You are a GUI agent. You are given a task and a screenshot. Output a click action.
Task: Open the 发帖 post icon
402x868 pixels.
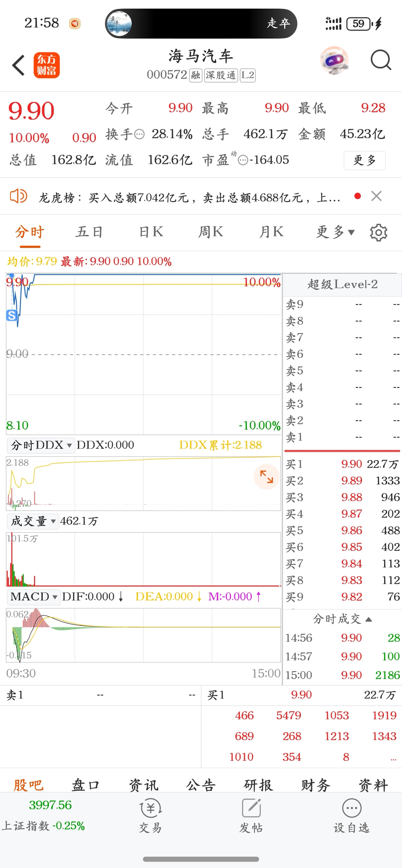[x=251, y=816]
